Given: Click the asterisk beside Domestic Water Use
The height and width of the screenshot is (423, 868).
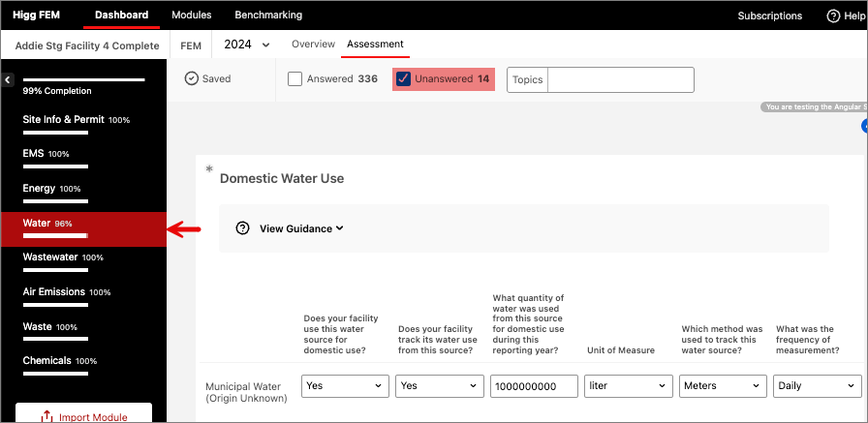Looking at the screenshot, I should (x=209, y=169).
